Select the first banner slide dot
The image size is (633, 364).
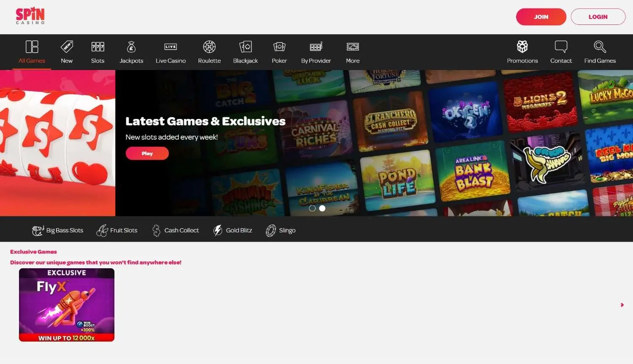(312, 208)
